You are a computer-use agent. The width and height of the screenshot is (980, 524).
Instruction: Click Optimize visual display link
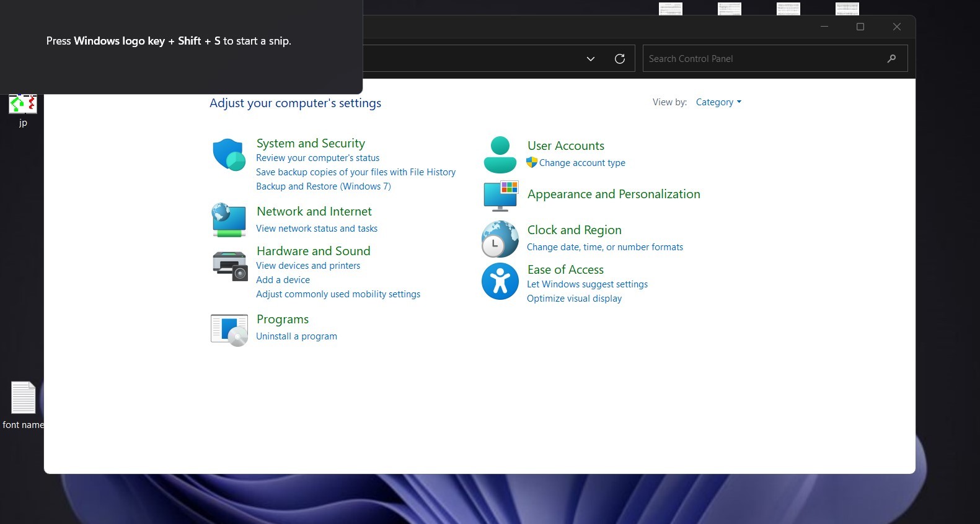(574, 299)
